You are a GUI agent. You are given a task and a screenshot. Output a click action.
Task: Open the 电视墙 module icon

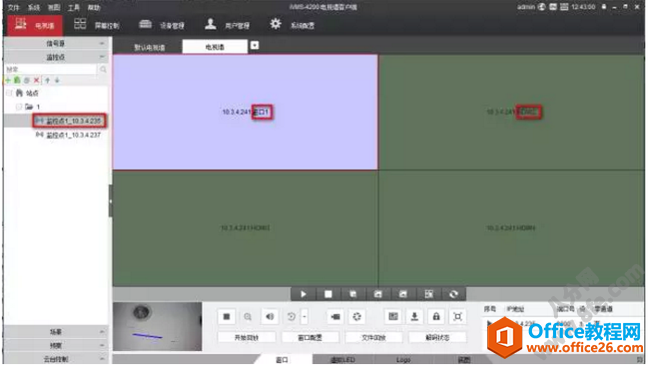tap(20, 24)
